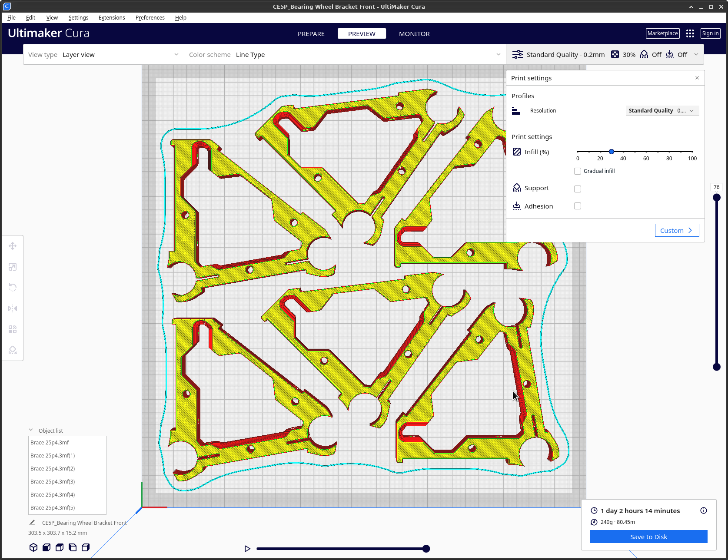Screen dimensions: 728x560
Task: Click the upper layer slider handle
Action: (717, 197)
